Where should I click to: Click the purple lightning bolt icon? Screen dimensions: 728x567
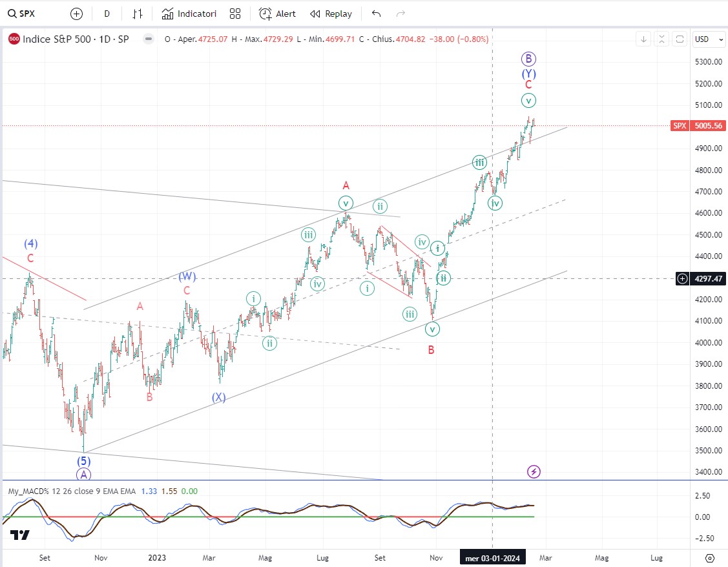[534, 472]
